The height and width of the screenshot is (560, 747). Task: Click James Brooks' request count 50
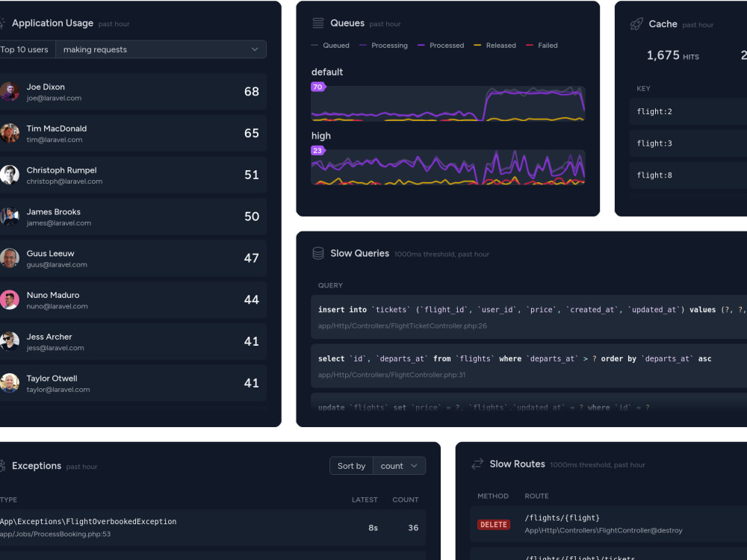pyautogui.click(x=252, y=217)
